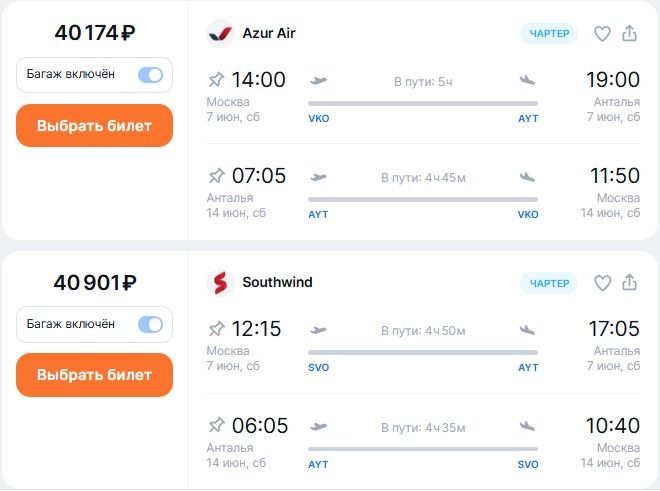Pin the 14:00 Moscow departure flight
Viewport: 660px width, 491px height.
(216, 80)
